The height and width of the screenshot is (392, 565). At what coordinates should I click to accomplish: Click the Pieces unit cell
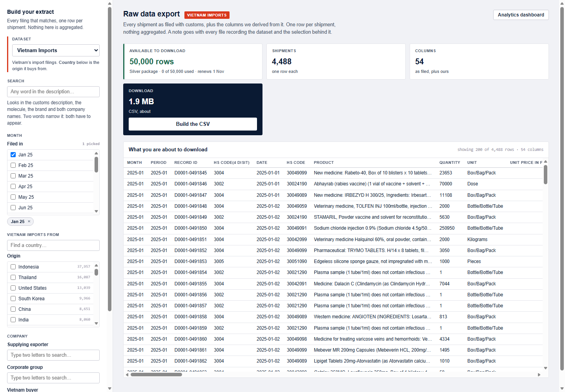(474, 261)
